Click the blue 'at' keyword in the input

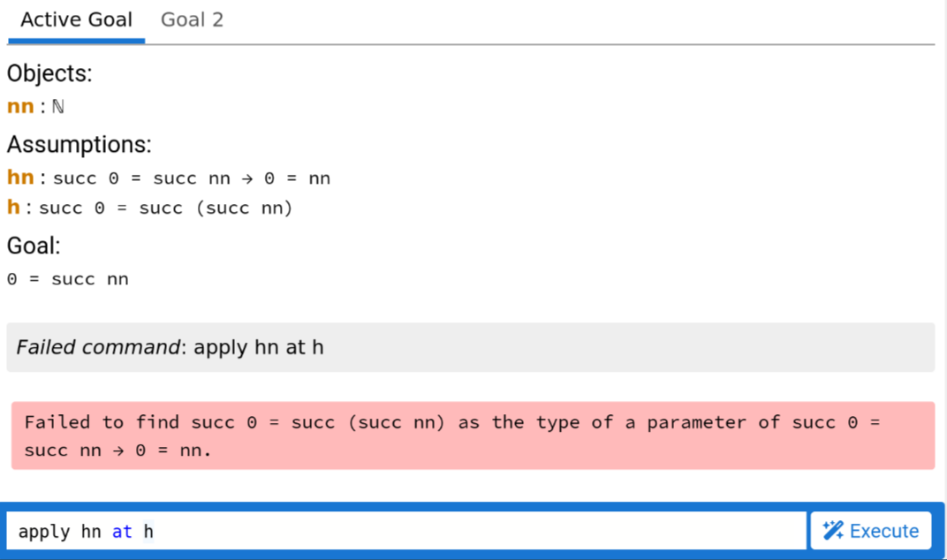[x=122, y=532]
